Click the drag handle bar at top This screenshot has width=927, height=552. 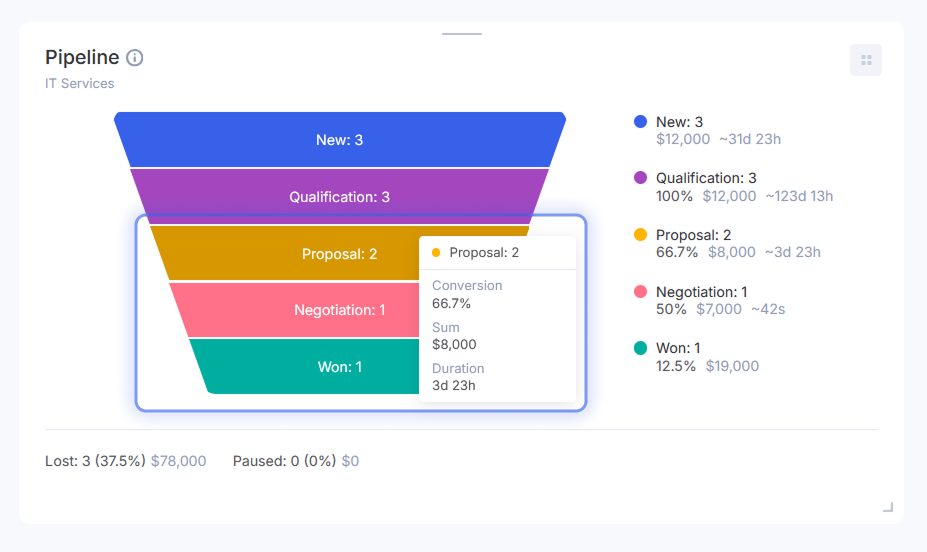coord(462,34)
